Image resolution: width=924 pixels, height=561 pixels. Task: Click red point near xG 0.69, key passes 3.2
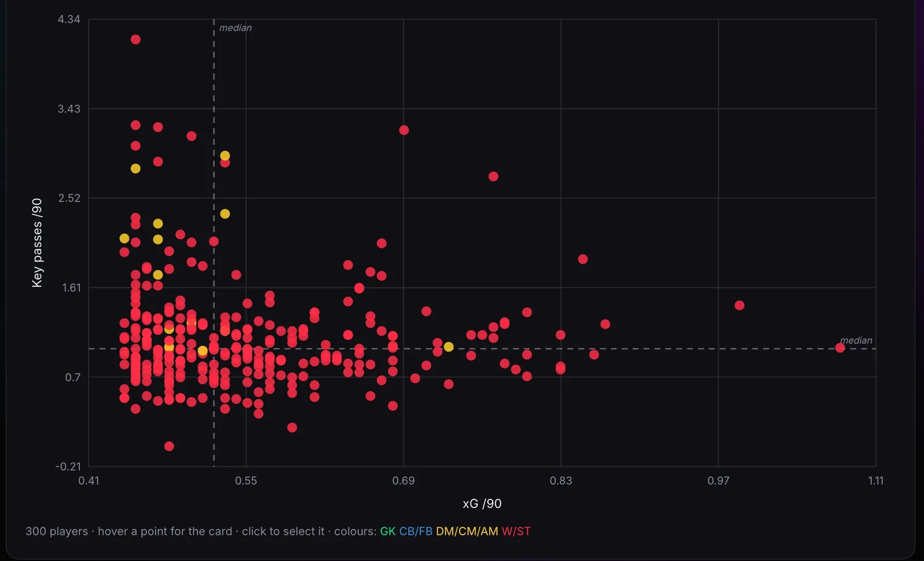404,130
